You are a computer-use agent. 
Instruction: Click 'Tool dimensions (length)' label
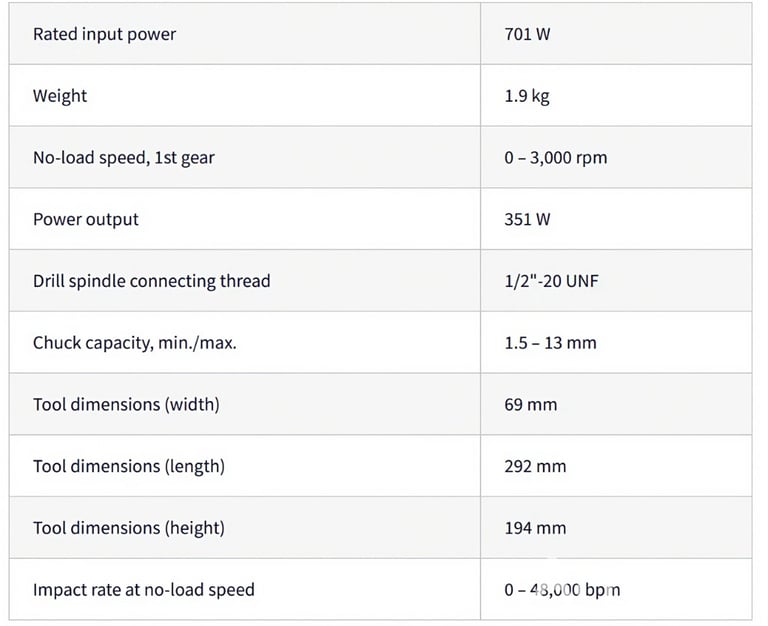(x=129, y=466)
